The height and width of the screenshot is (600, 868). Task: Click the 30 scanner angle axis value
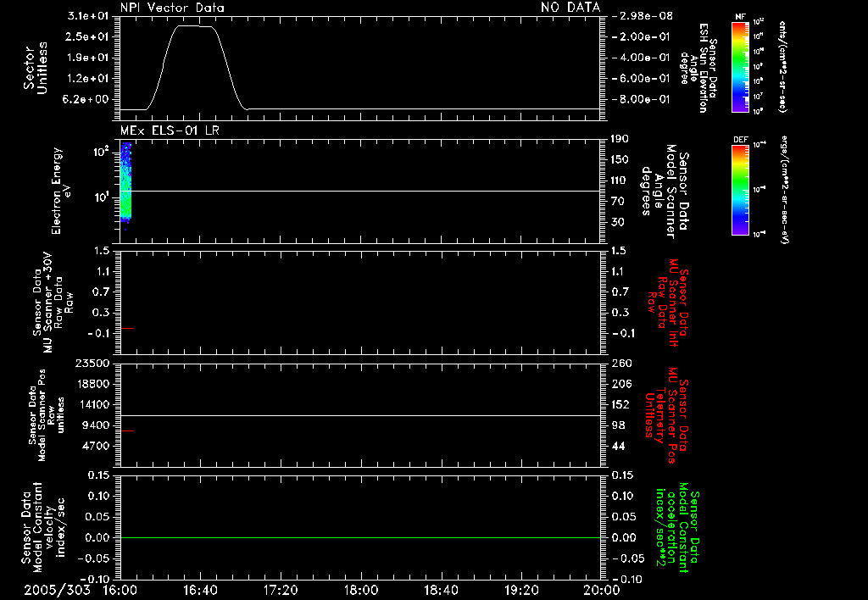coord(617,223)
